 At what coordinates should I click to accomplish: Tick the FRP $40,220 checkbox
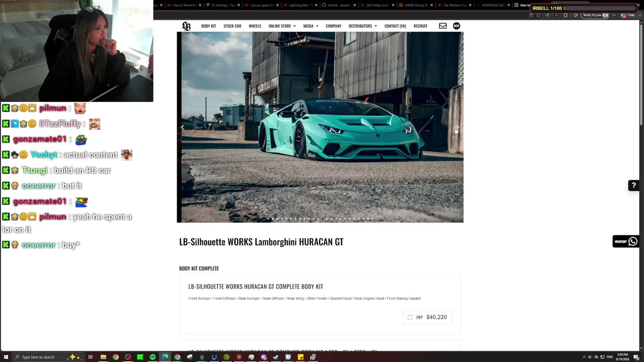(x=410, y=317)
